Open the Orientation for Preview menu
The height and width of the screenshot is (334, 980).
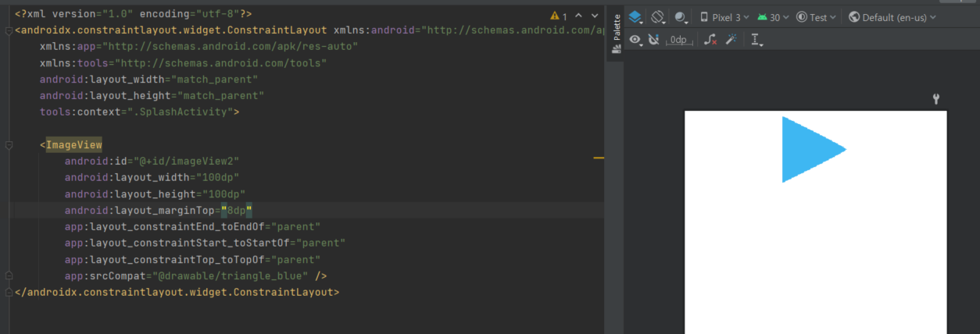(x=659, y=17)
